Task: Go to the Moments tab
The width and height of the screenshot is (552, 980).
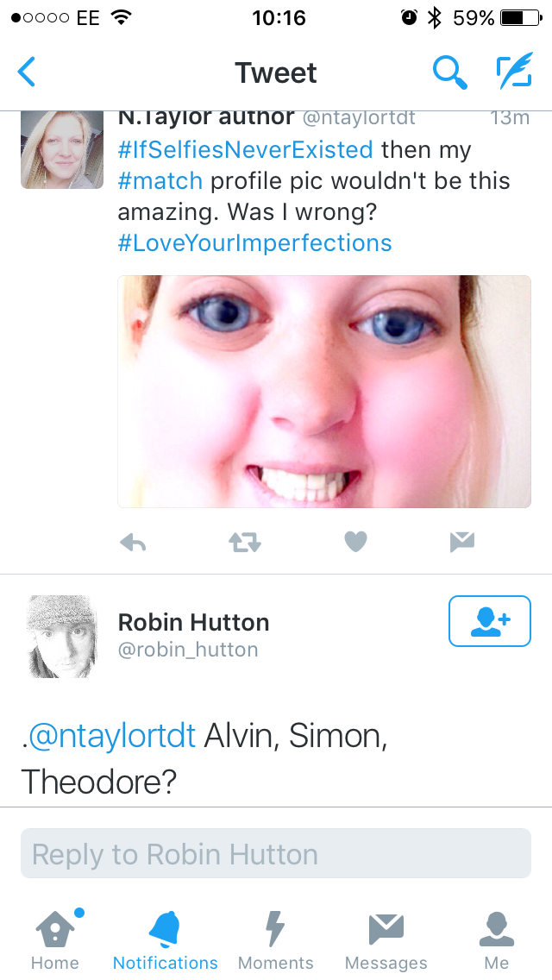Action: pyautogui.click(x=275, y=939)
